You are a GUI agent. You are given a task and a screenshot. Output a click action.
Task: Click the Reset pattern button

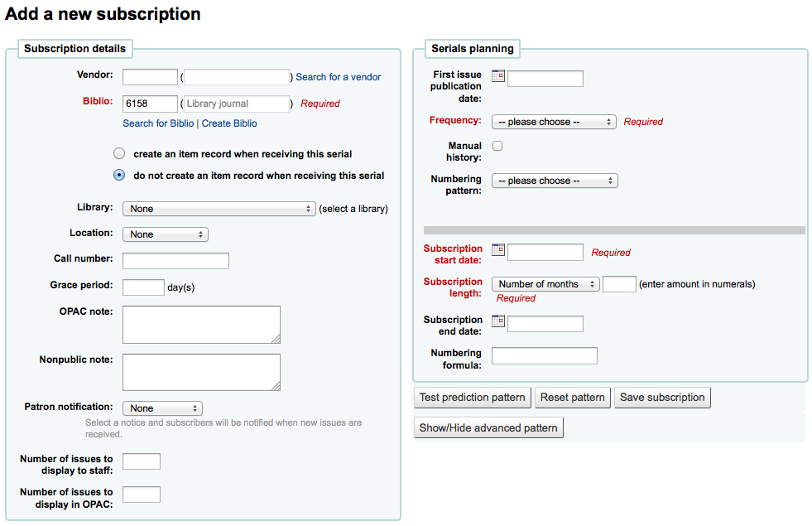point(572,398)
